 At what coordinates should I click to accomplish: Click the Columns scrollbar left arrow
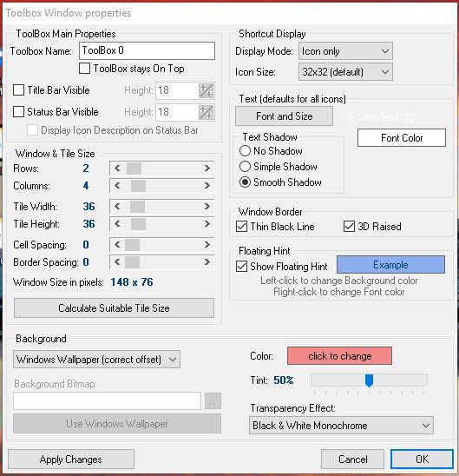[118, 186]
